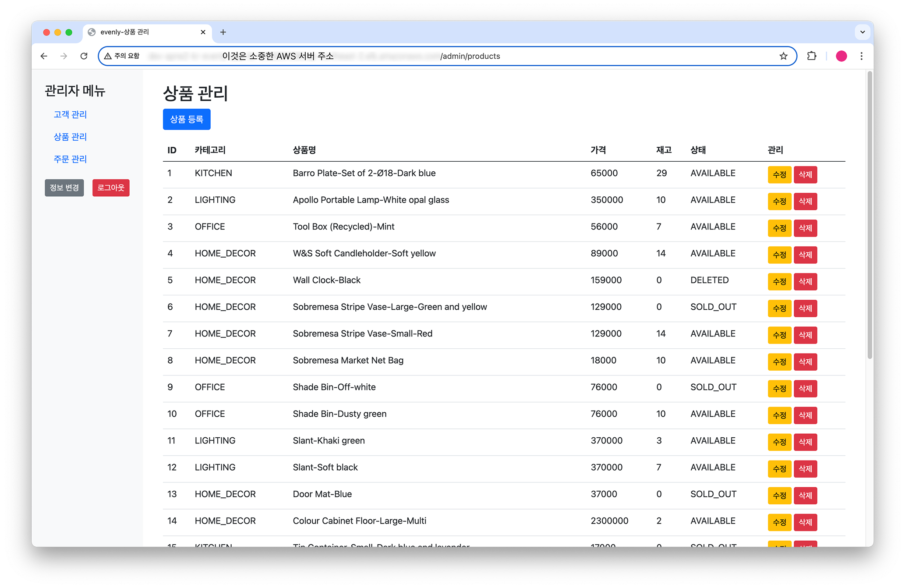Viewport: 905px width, 588px height.
Task: Delete Barro Plate product with 삭제
Action: click(805, 174)
